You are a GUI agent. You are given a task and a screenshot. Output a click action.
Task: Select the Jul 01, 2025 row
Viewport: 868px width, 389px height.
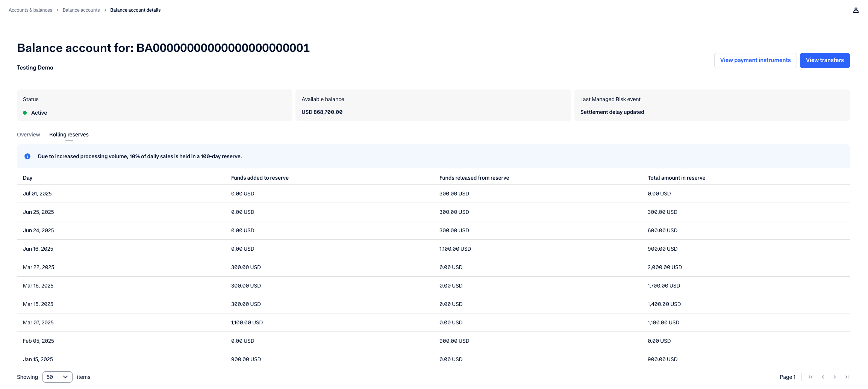tap(37, 194)
